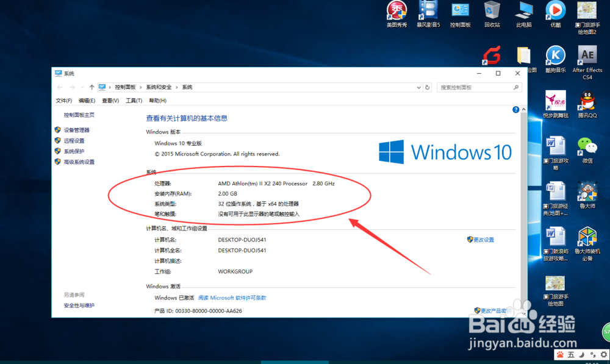
Task: Click the processor text AMD Athlon(tm) II X2 240
Action: [262, 184]
